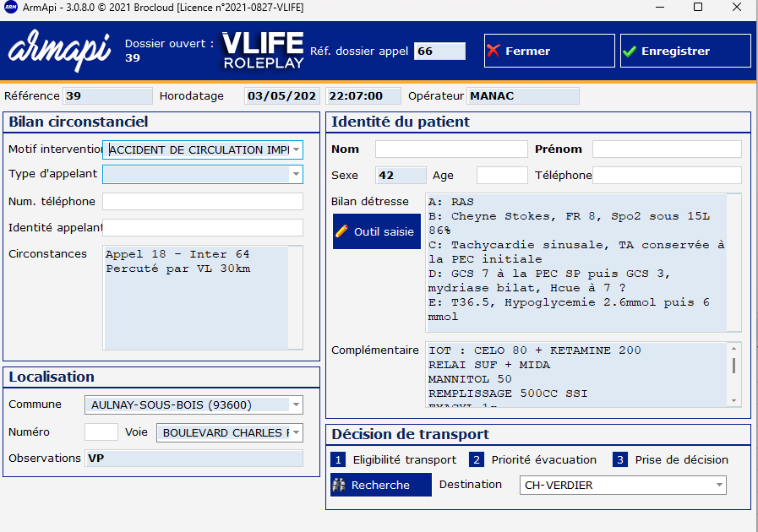
Task: Select step 2 Priorité évacuation
Action: tap(476, 459)
